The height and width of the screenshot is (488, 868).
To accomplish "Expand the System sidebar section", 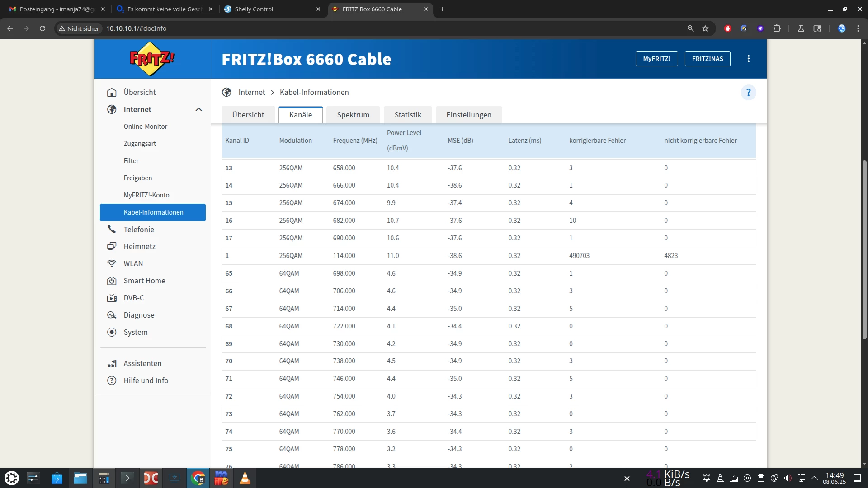I will click(x=135, y=332).
